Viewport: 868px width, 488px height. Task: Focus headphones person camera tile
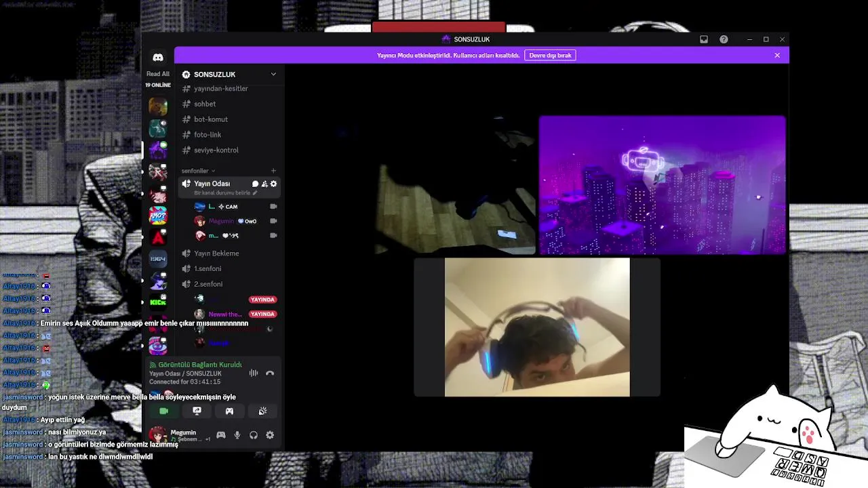pos(537,327)
